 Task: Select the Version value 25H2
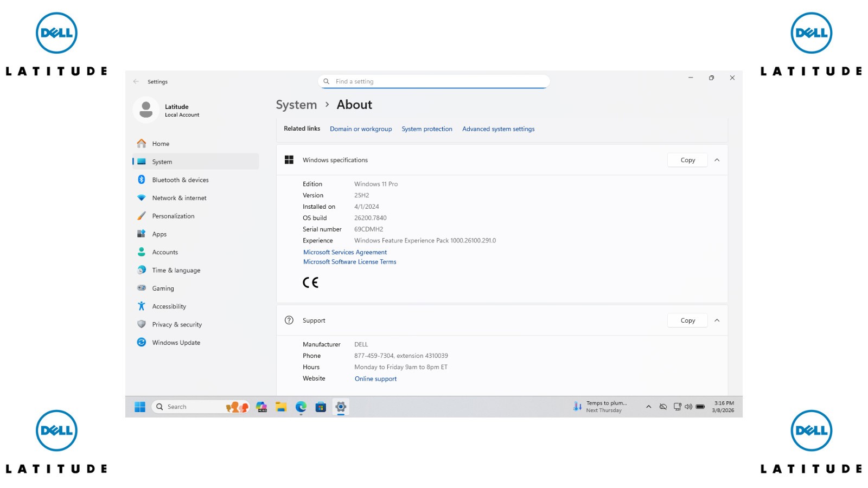[x=362, y=195]
